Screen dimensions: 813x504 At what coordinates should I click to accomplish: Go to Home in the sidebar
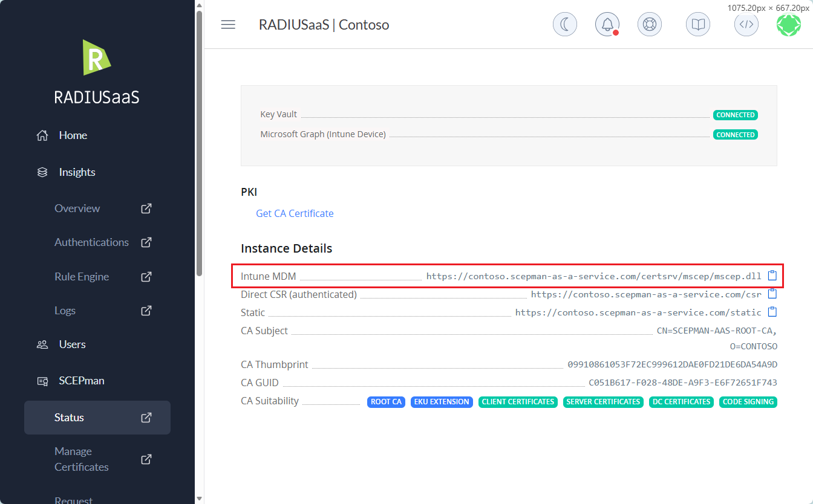73,135
